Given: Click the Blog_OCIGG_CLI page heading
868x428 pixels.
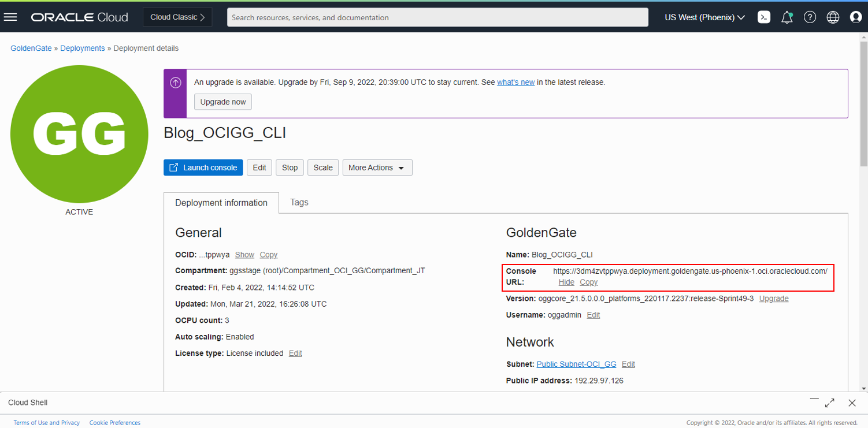Looking at the screenshot, I should coord(225,133).
